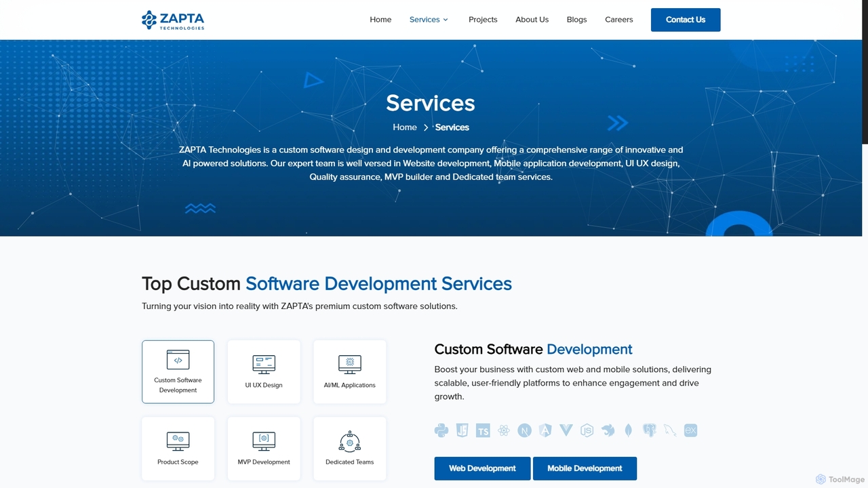Click the Next.js N icon
The height and width of the screenshot is (488, 868).
(x=524, y=430)
